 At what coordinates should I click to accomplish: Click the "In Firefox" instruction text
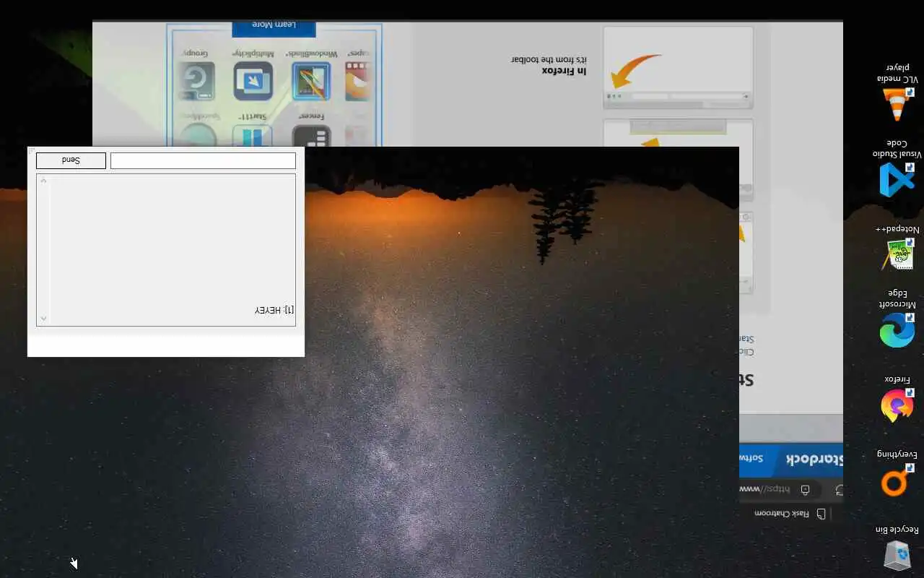click(x=564, y=71)
